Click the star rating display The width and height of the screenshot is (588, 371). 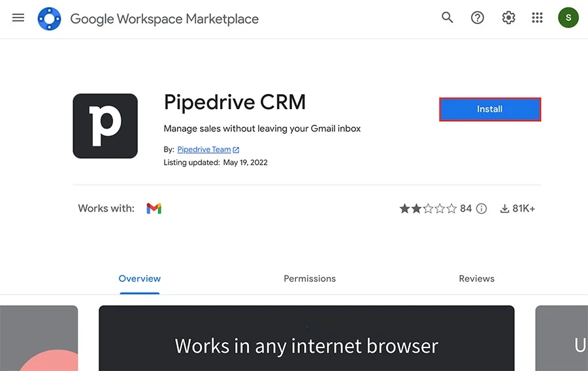427,209
